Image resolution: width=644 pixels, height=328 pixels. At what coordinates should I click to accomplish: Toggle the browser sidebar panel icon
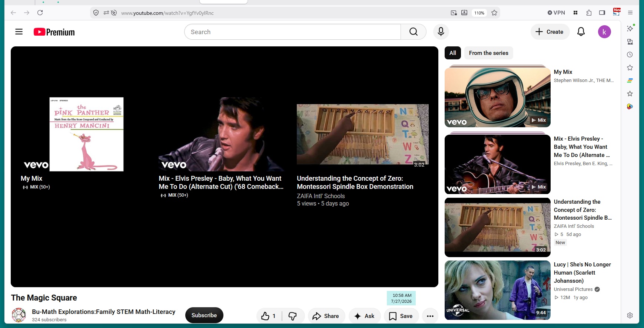[x=602, y=13]
